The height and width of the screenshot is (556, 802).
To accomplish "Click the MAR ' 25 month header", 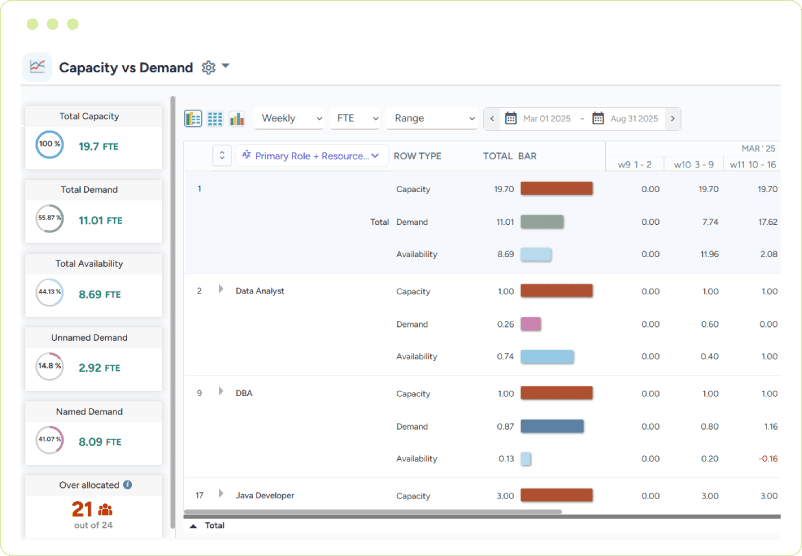I will pos(759,148).
